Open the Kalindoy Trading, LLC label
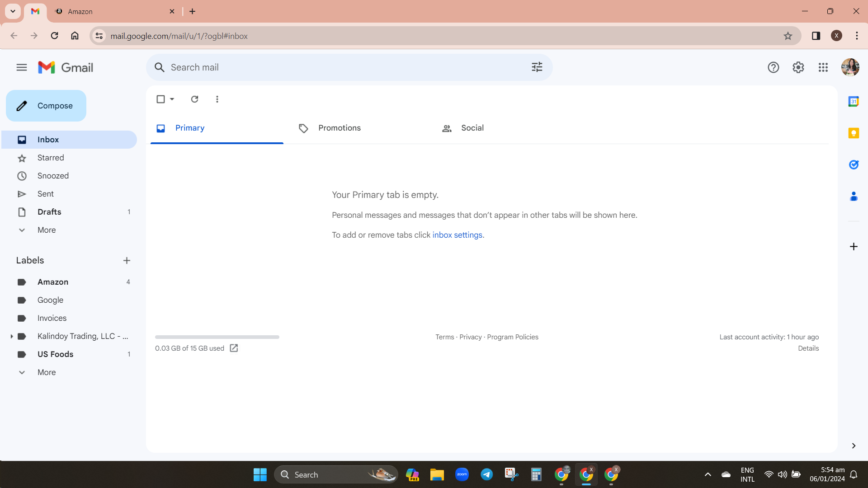The width and height of the screenshot is (868, 488). [83, 336]
